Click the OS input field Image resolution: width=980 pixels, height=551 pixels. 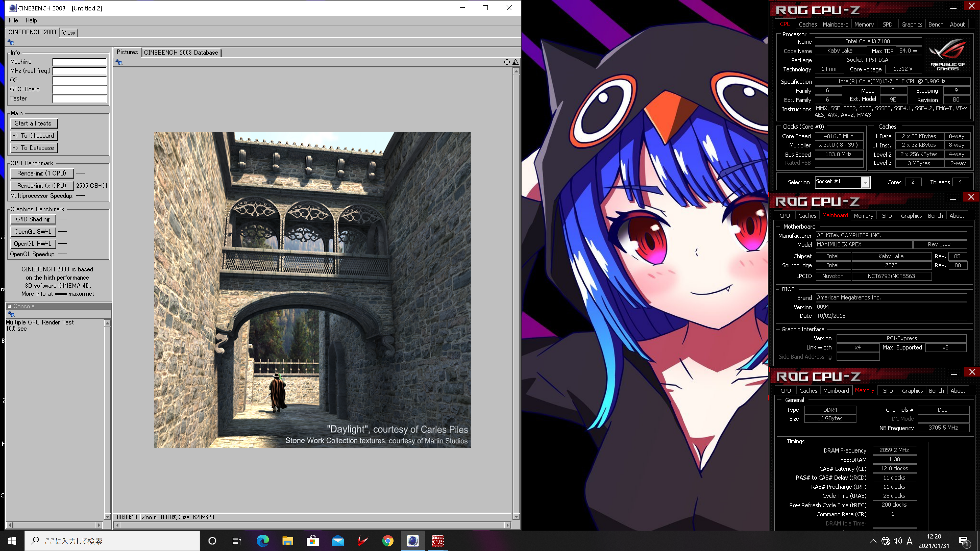point(79,80)
